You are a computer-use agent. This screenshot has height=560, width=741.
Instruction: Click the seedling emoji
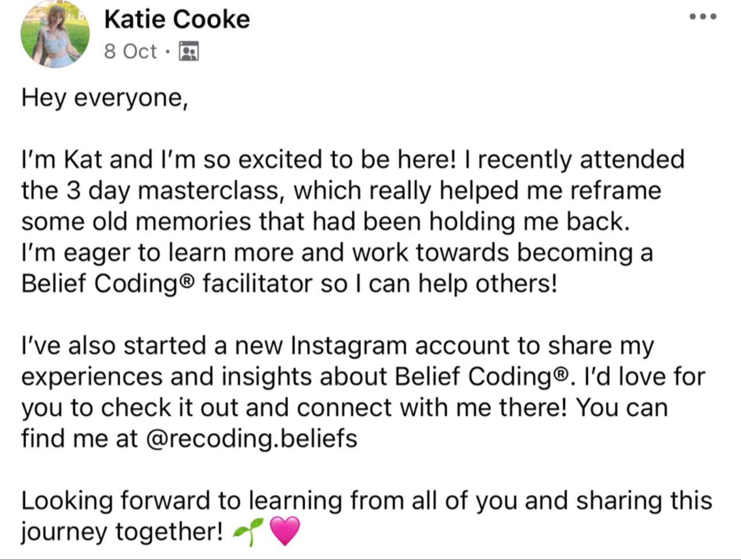tap(248, 531)
